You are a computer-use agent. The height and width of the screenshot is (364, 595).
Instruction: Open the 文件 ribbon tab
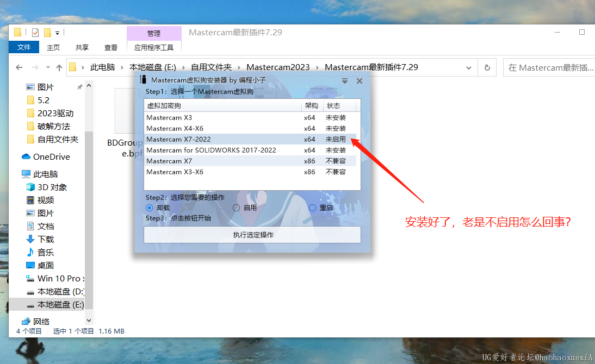click(24, 47)
